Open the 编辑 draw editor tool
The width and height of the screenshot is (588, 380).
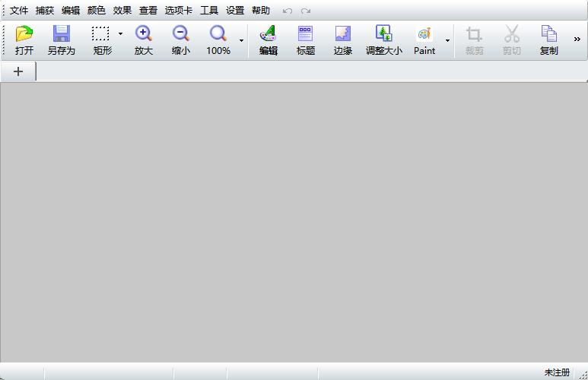click(x=268, y=40)
